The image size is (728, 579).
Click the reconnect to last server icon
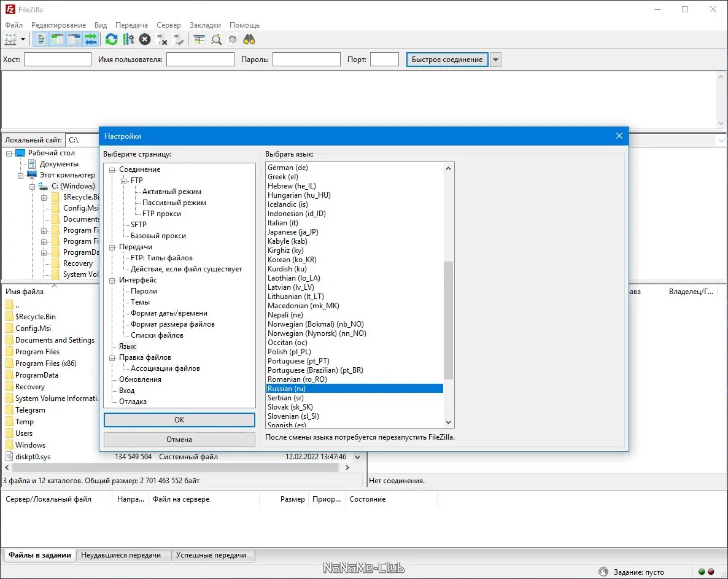pyautogui.click(x=179, y=40)
